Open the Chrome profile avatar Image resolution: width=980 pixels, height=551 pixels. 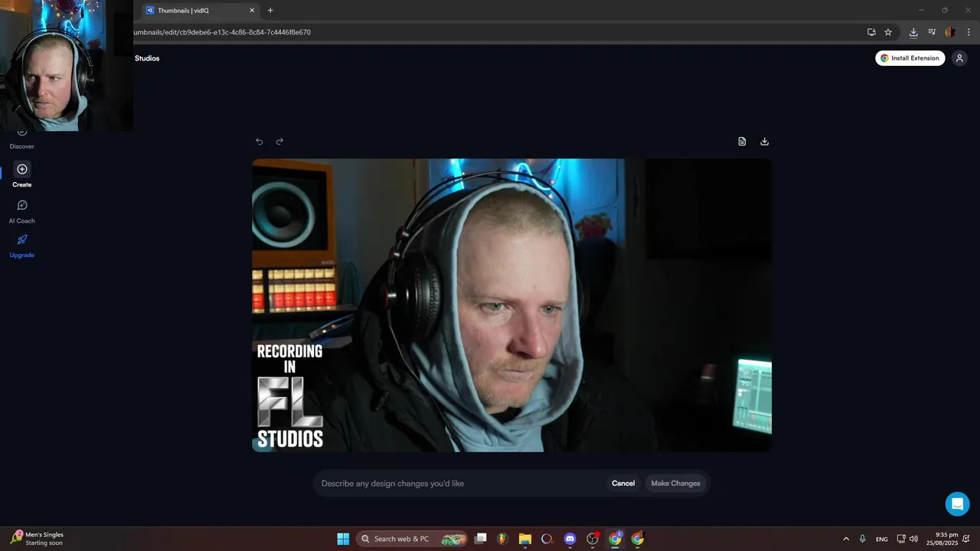tap(950, 32)
